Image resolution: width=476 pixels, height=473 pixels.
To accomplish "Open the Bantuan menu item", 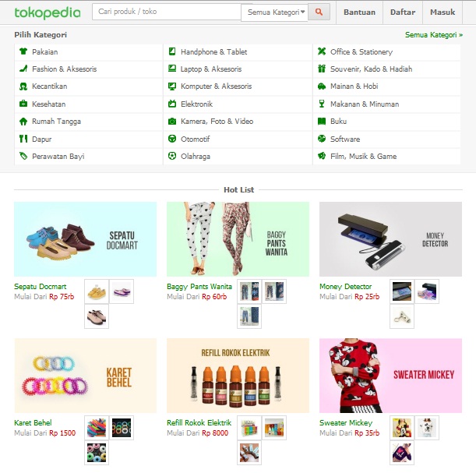I will (359, 12).
